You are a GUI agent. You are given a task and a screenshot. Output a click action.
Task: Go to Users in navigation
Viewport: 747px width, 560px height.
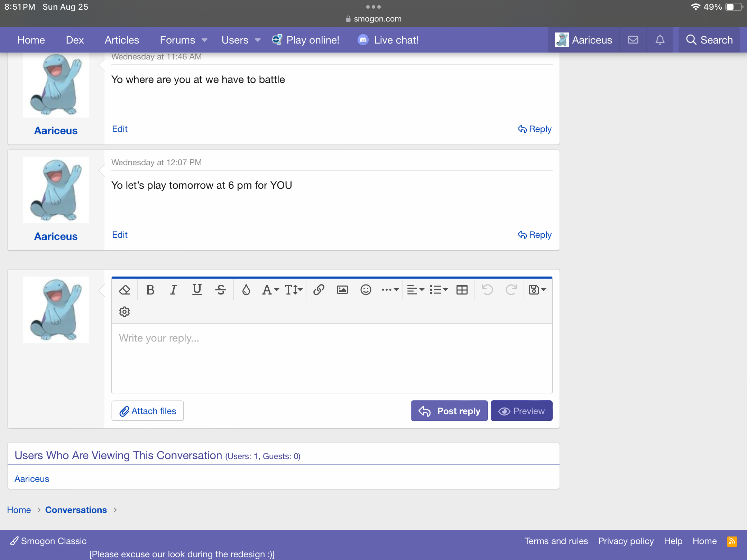coord(235,40)
